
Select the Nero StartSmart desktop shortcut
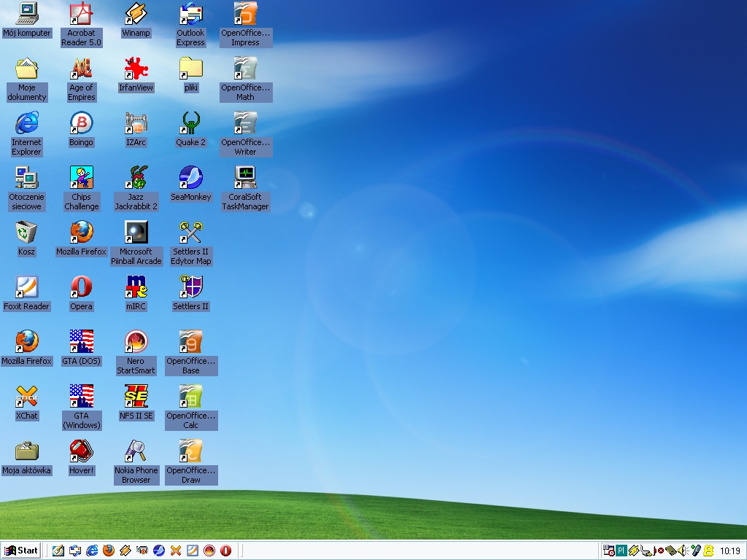click(136, 354)
